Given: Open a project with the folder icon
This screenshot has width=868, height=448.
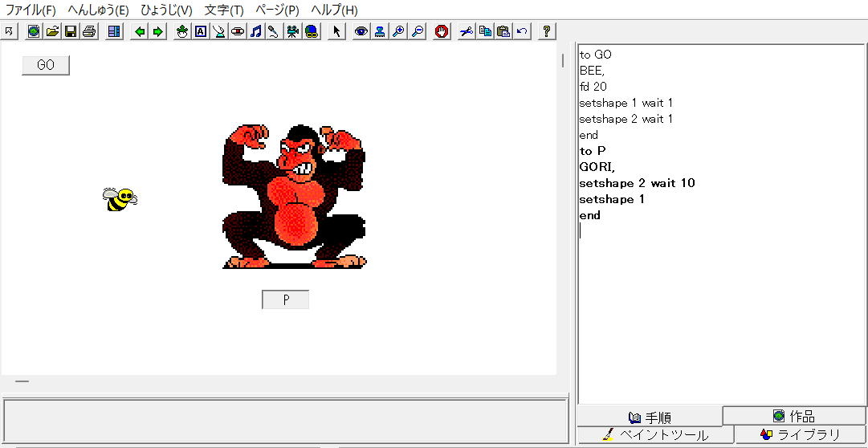Looking at the screenshot, I should pyautogui.click(x=52, y=31).
